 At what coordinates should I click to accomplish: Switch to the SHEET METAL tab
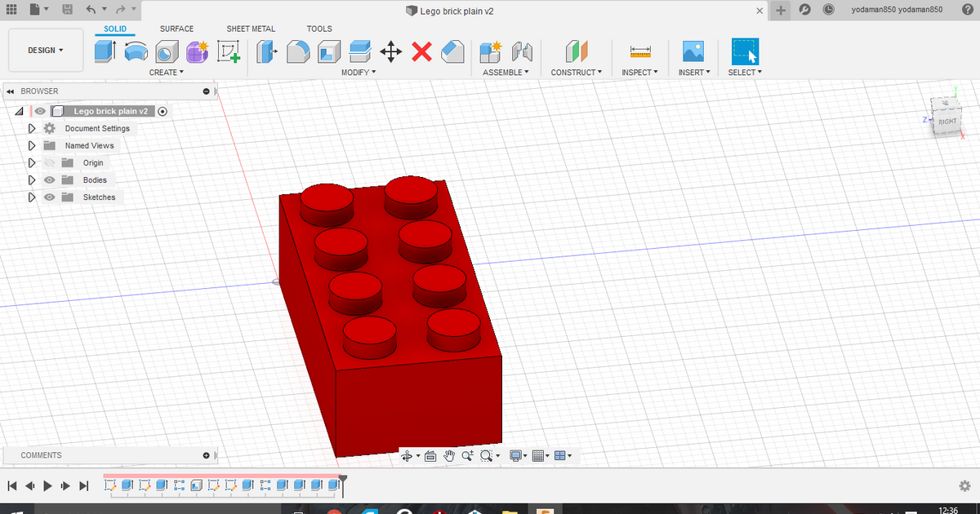pyautogui.click(x=251, y=29)
